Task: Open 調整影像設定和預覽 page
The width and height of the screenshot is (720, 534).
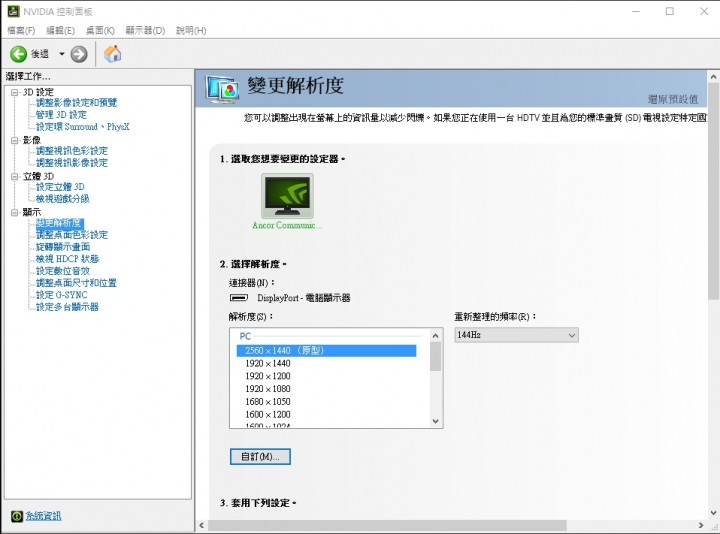Action: point(76,102)
